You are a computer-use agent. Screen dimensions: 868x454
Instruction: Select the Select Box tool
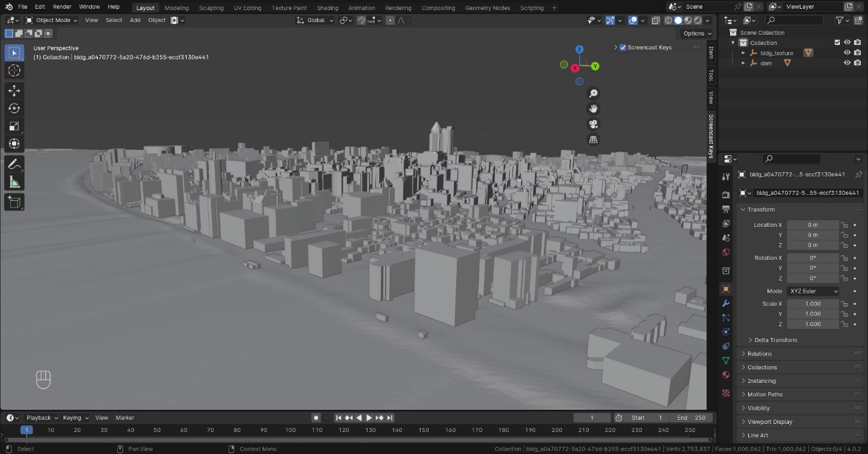pos(14,53)
